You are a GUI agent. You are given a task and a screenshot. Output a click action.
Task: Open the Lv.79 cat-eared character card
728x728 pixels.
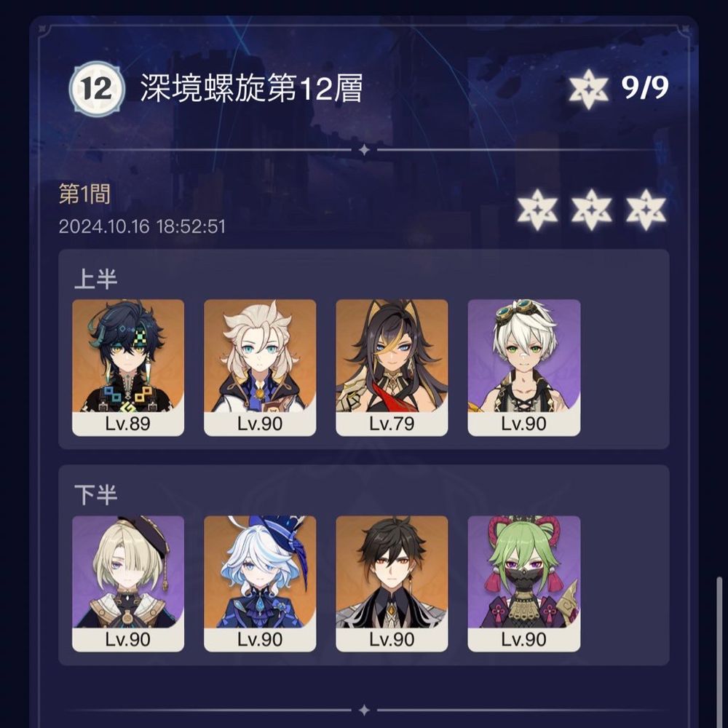click(392, 368)
